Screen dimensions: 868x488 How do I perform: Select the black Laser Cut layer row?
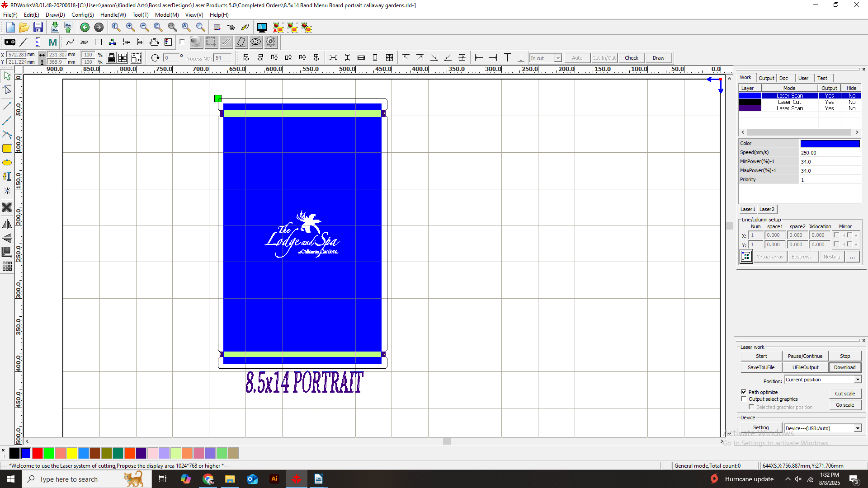coord(799,102)
